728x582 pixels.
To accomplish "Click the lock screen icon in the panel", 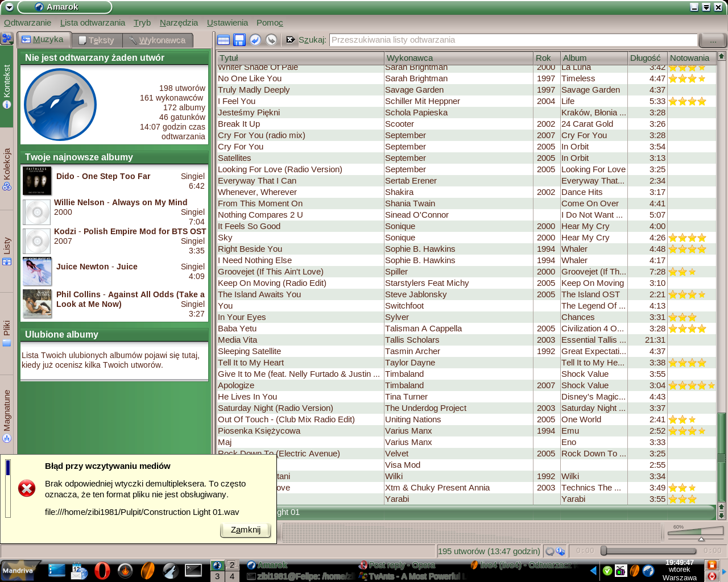I will 711,565.
